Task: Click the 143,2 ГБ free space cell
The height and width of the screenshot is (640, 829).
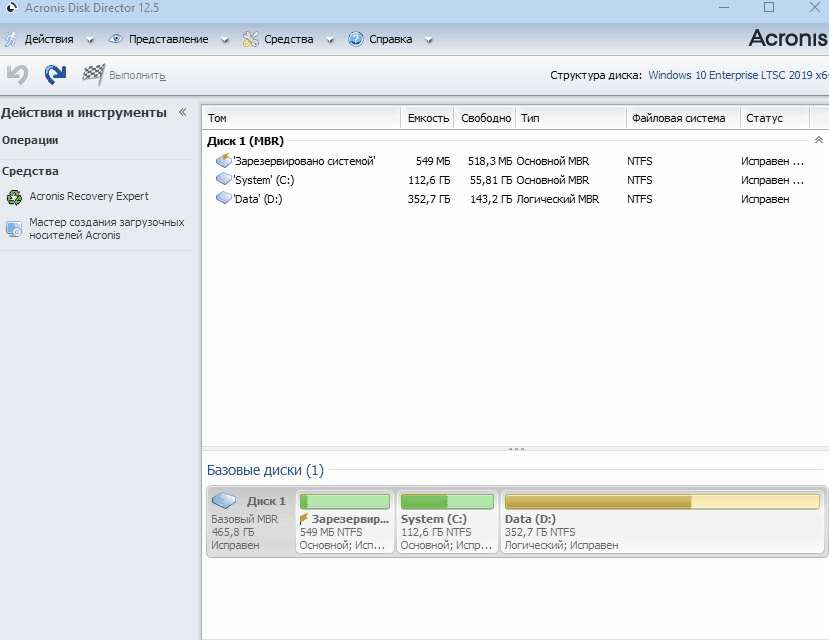Action: coord(491,199)
